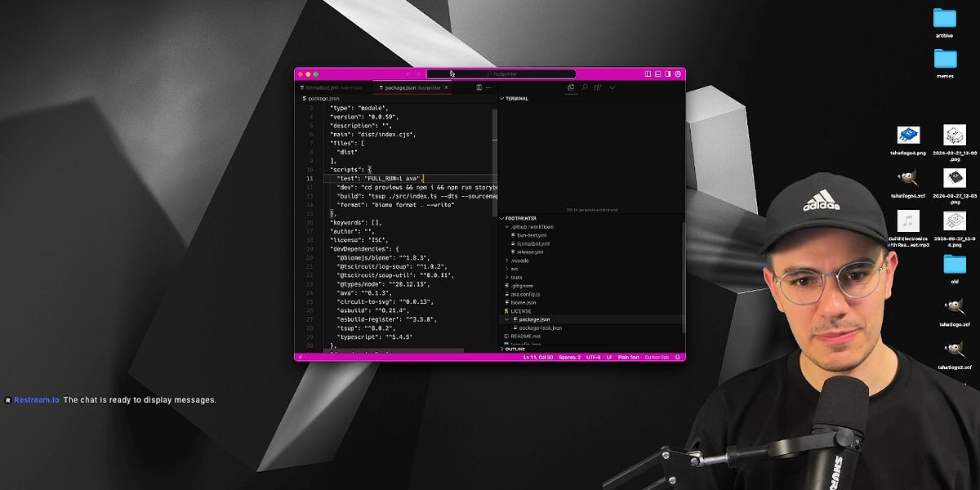Change the Plain Text language mode
Viewport: 980px width, 490px height.
pos(629,357)
